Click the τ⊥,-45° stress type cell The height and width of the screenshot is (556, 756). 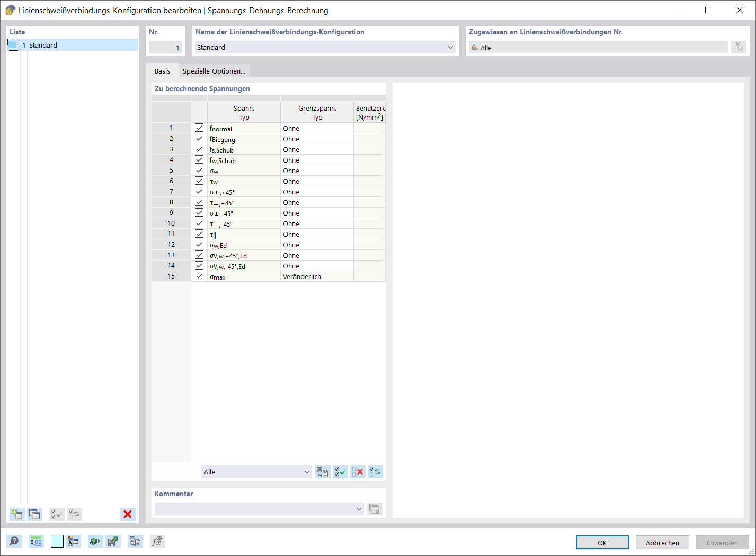tap(244, 223)
